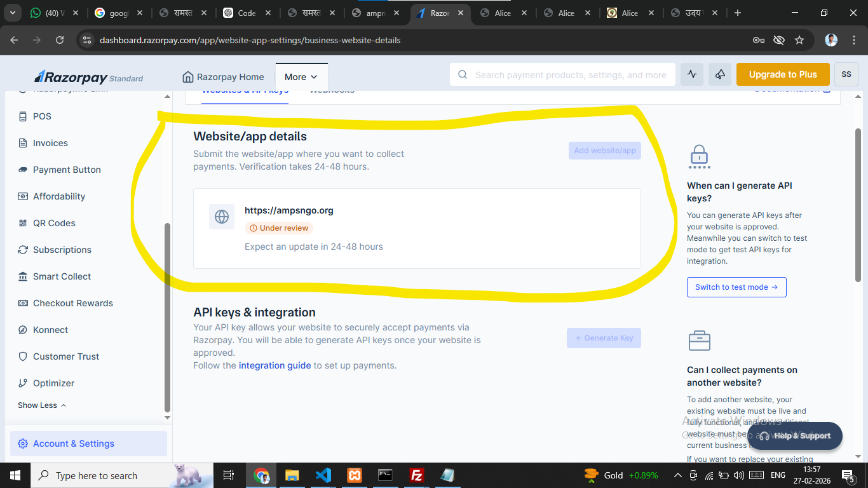This screenshot has height=488, width=868.
Task: Switch to the WhatsApp browser tab
Action: pos(55,13)
